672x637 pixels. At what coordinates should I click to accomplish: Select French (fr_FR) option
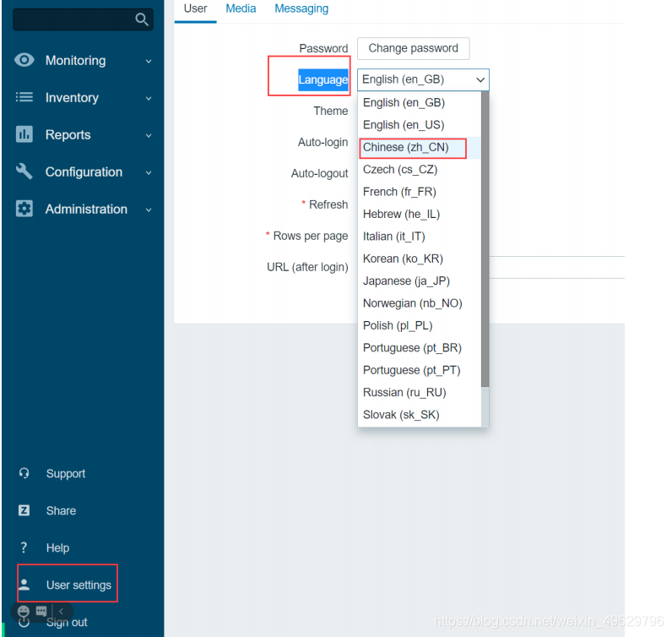tap(419, 192)
